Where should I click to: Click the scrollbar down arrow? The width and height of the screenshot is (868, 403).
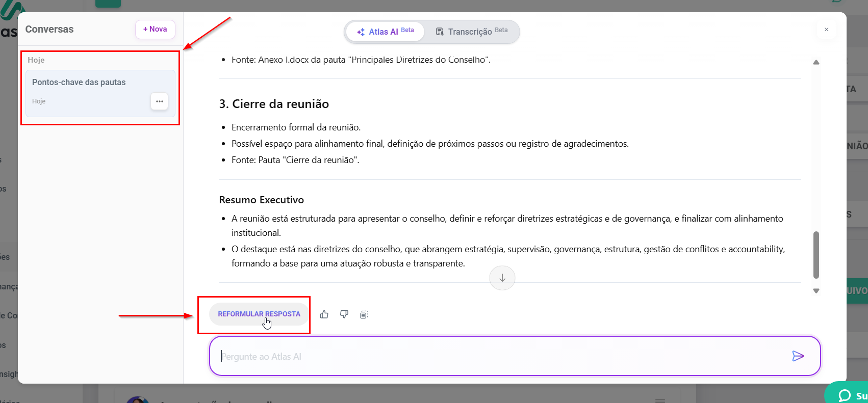pos(816,291)
